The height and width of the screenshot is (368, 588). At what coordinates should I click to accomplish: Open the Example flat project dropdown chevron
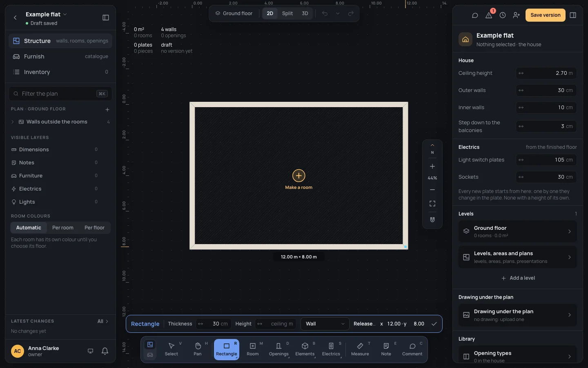pyautogui.click(x=65, y=14)
